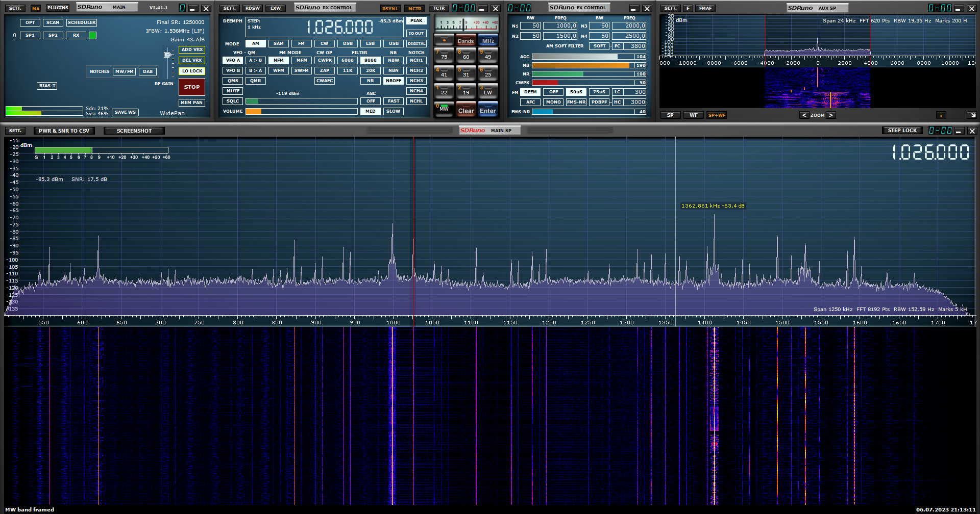This screenshot has width=980, height=514.
Task: Select USB demodulation mode
Action: [394, 44]
